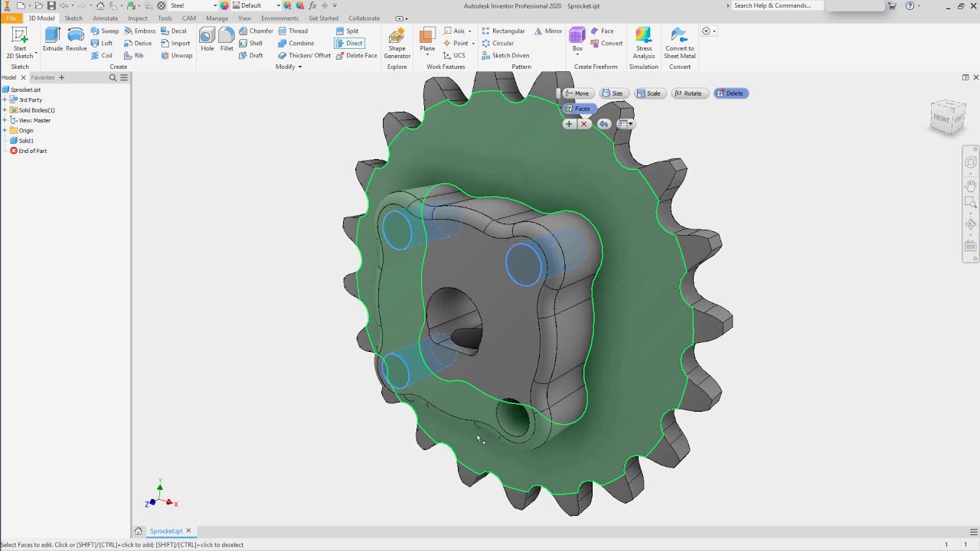Open Stress Analysis simulation
980x551 pixels.
coord(644,43)
